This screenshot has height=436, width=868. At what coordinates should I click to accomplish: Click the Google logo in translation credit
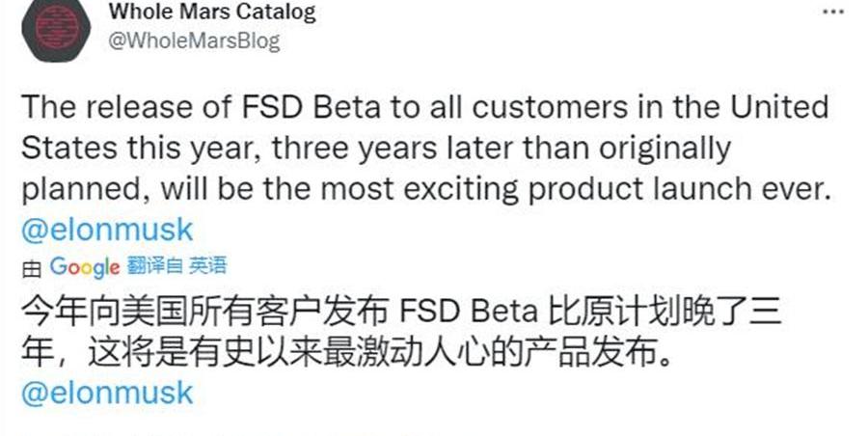pos(85,267)
